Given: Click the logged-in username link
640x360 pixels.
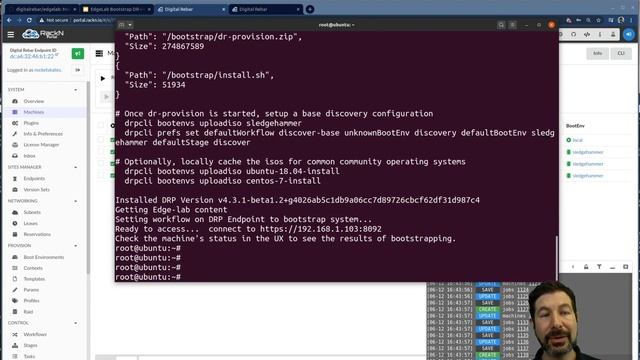Looking at the screenshot, I should pyautogui.click(x=48, y=70).
